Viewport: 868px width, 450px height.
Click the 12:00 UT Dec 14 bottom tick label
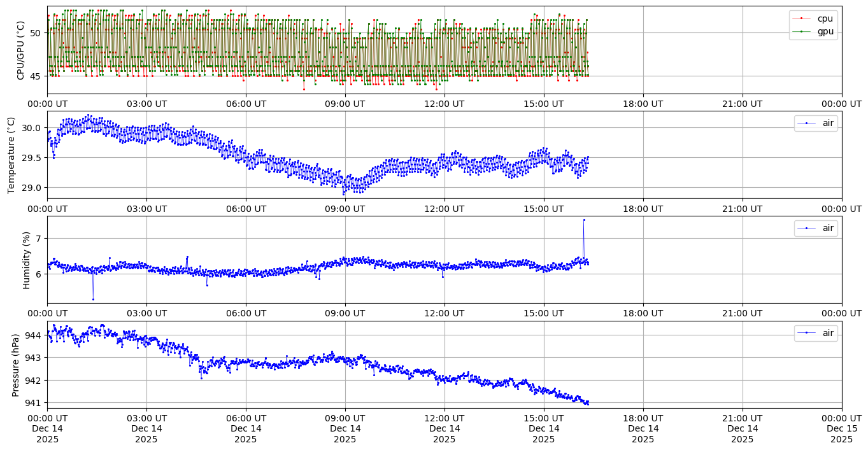tap(443, 428)
